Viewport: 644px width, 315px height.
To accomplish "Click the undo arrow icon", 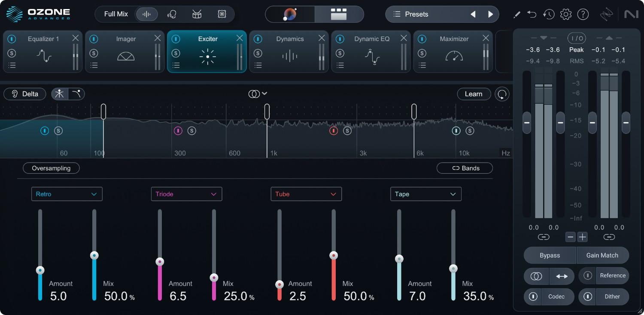I will 532,14.
